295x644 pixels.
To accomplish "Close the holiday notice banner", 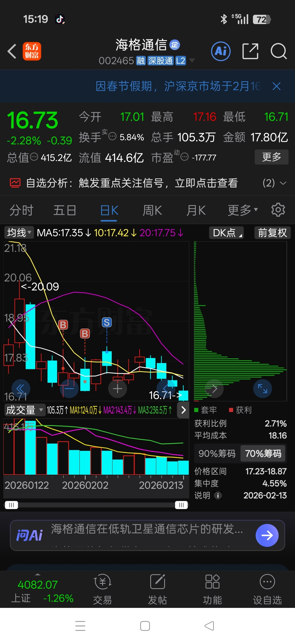I will click(x=276, y=86).
